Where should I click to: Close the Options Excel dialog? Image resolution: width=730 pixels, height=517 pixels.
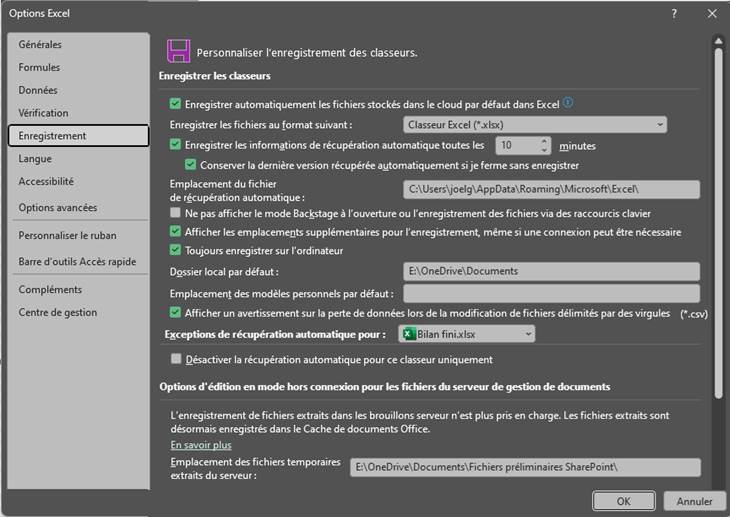click(712, 14)
